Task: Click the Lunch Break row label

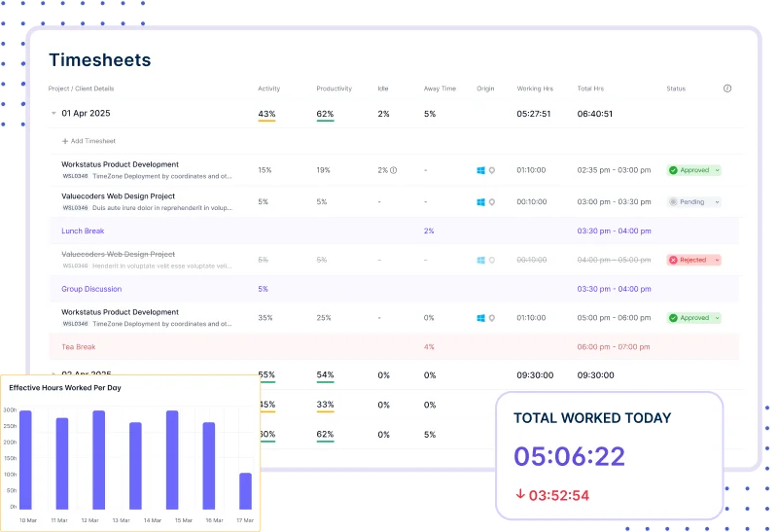Action: click(x=83, y=231)
